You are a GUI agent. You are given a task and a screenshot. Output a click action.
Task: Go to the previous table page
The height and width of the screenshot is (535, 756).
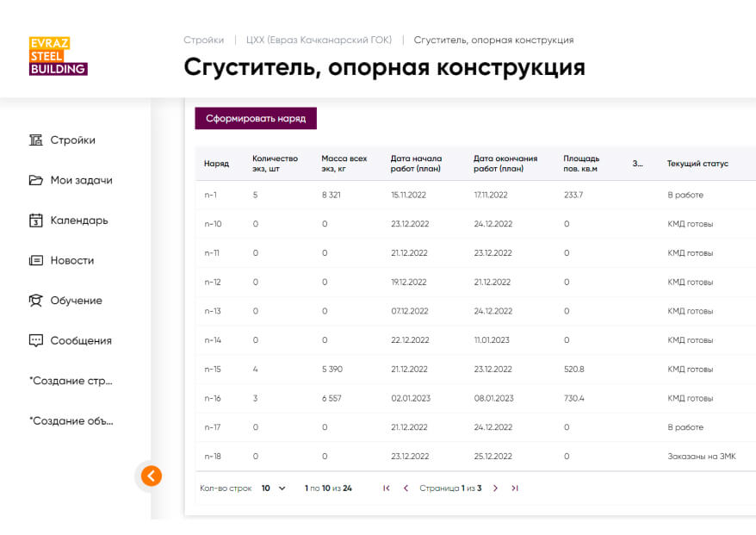point(406,488)
